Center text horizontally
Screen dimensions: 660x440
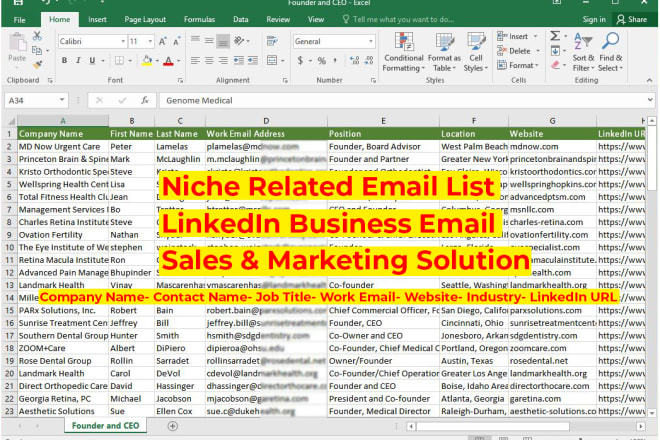(209, 60)
